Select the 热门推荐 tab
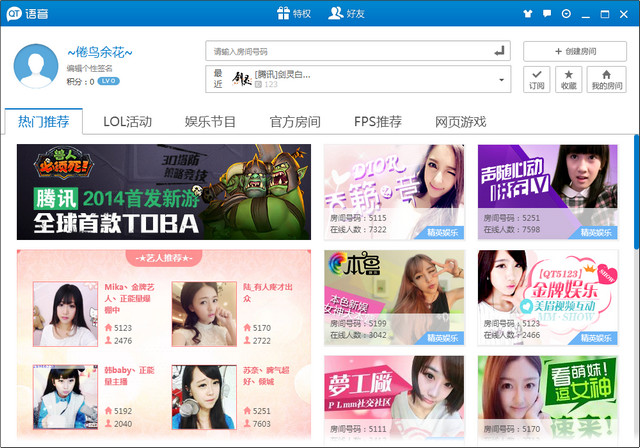This screenshot has height=448, width=640. [x=44, y=122]
